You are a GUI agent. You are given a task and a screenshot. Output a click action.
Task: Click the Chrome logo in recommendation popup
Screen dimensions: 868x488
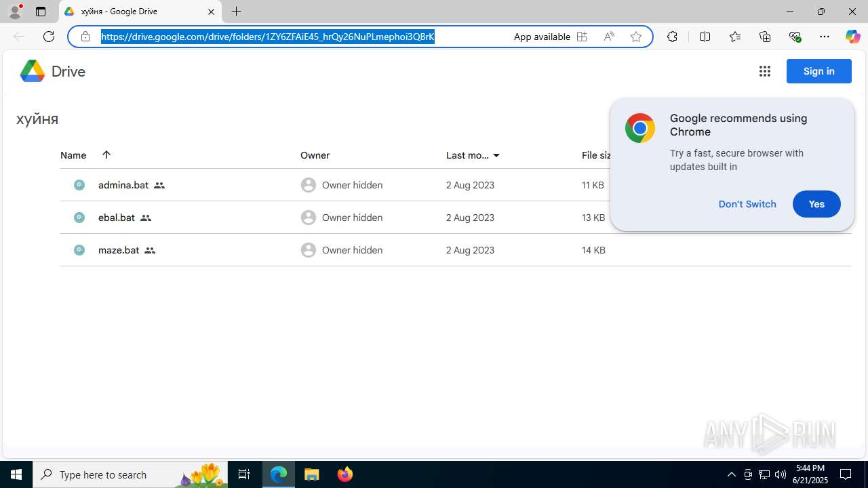(640, 128)
